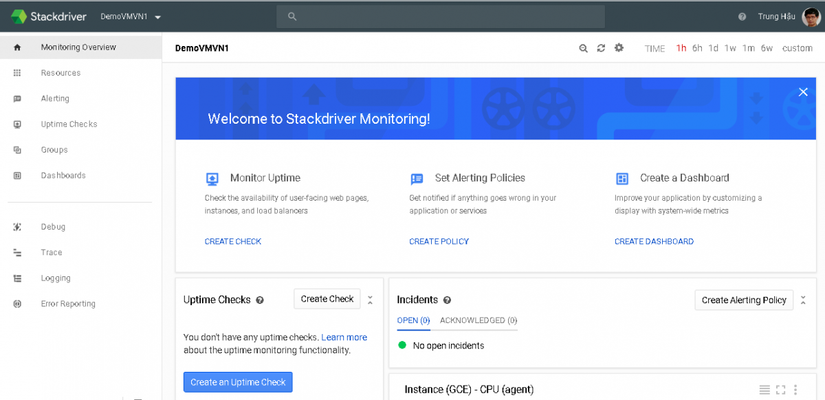Click the Create Alerting Policy button
The image size is (825, 400).
pos(744,300)
